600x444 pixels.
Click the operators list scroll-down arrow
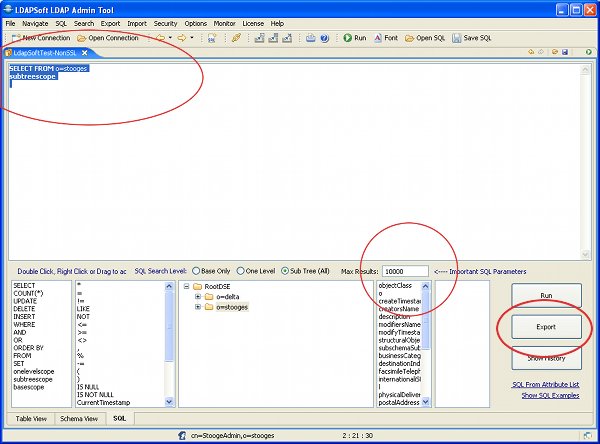[x=169, y=402]
